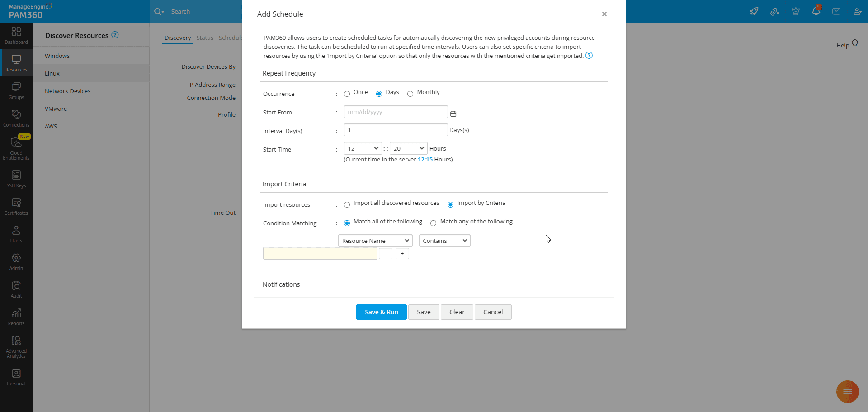Open the notifications bell icon

coord(816,11)
